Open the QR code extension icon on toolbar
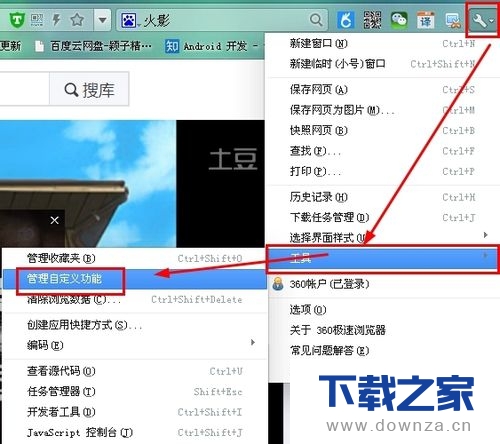The image size is (500, 444). [x=372, y=20]
